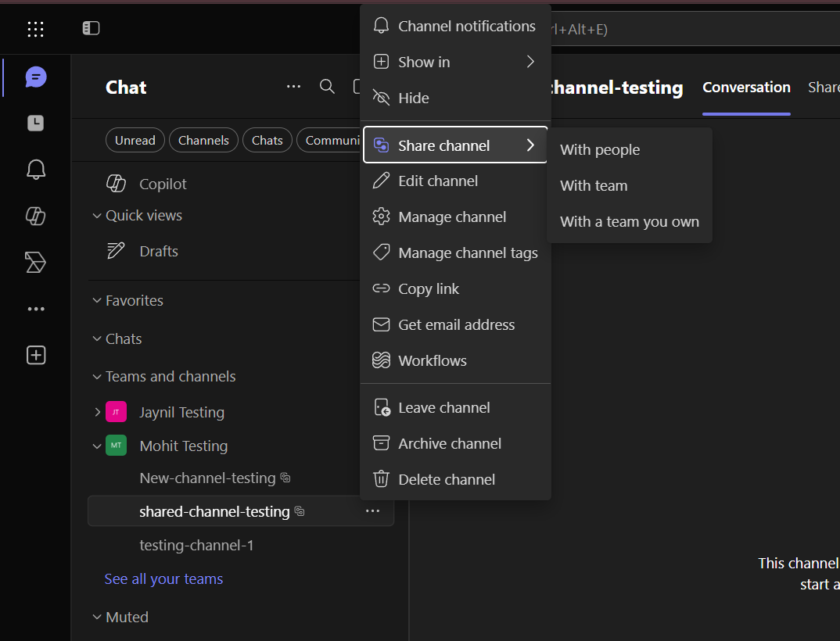Collapse the Favorites section

pyautogui.click(x=97, y=300)
